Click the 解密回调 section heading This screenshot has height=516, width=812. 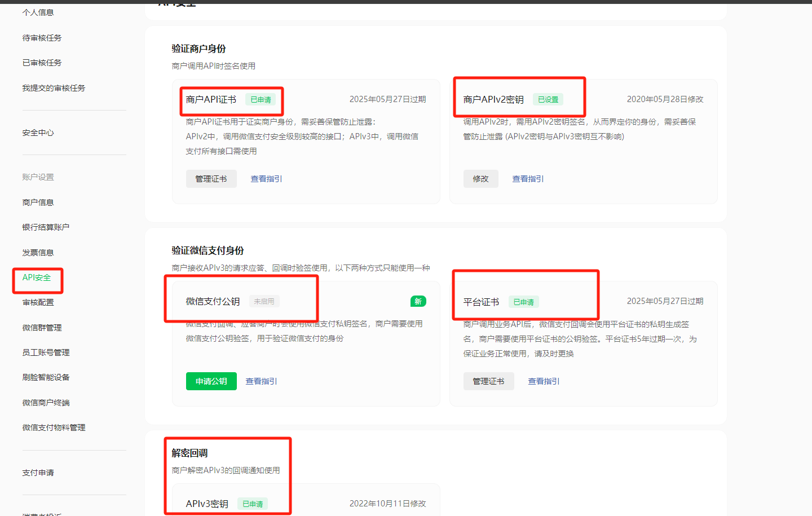[189, 453]
